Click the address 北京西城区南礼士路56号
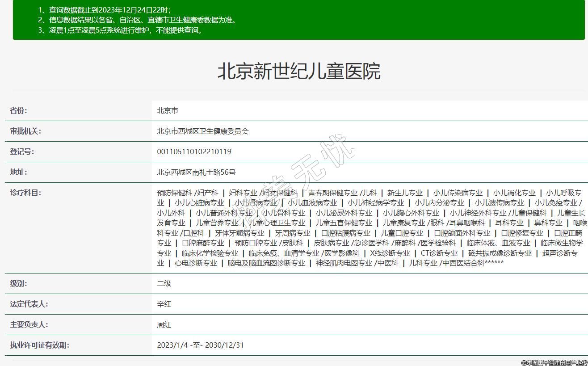This screenshot has height=366, width=588. pyautogui.click(x=196, y=172)
